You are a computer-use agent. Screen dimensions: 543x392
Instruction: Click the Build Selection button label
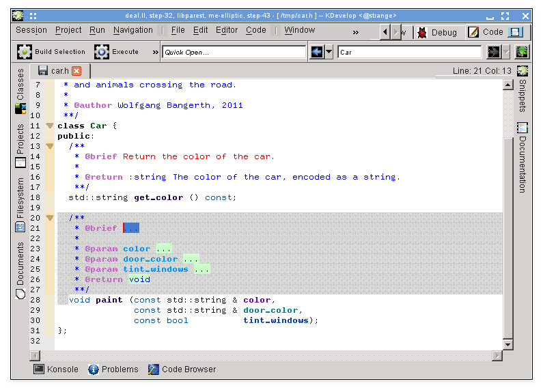point(60,52)
